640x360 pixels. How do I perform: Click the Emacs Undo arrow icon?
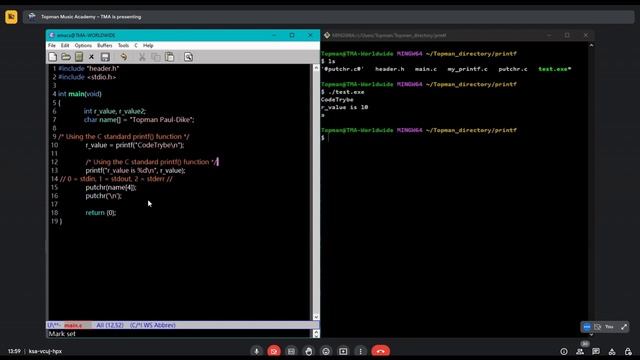tap(124, 57)
